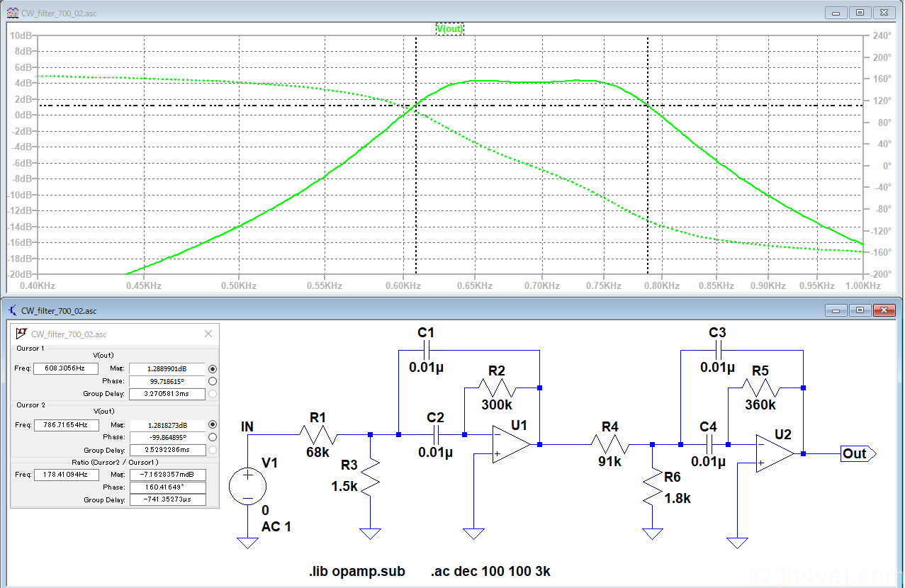Click the 300k value of R2

point(496,405)
